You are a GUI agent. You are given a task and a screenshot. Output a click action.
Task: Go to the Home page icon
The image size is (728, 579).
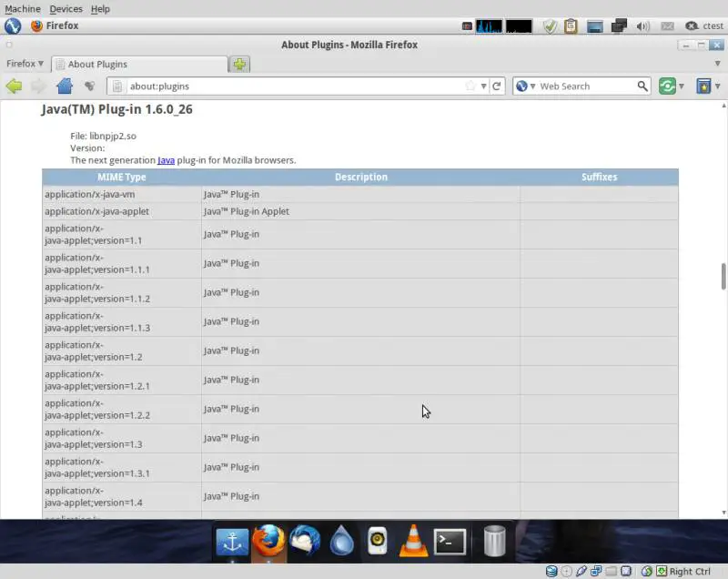coord(65,86)
